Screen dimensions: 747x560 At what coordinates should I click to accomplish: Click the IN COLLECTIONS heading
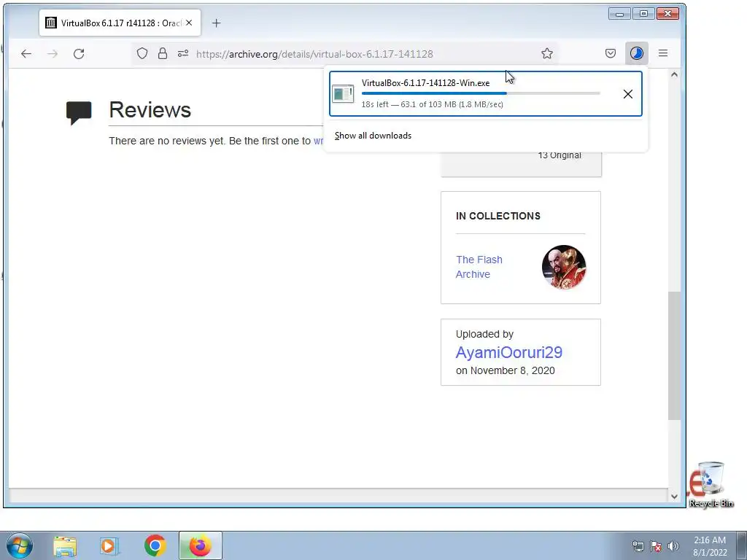pos(498,216)
